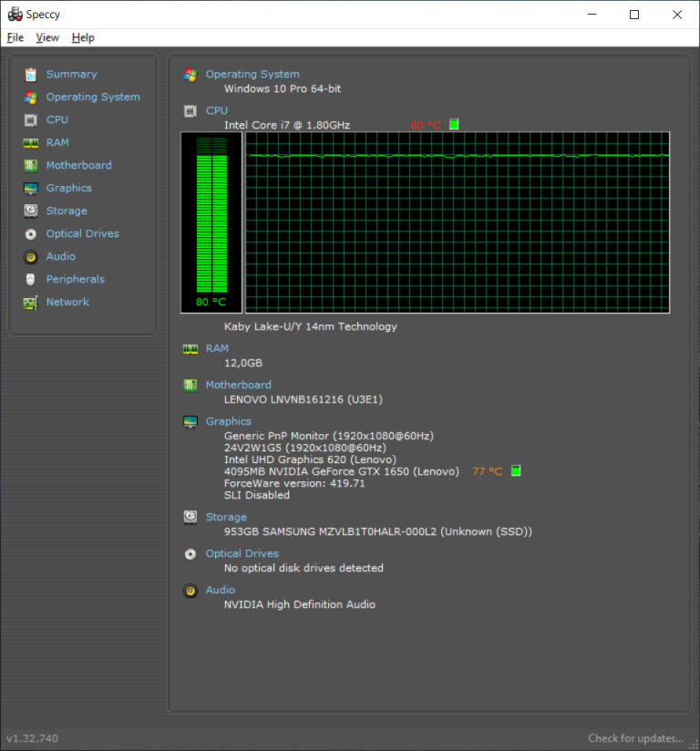Open the File menu
Screen dimensions: 700x751
[x=15, y=37]
